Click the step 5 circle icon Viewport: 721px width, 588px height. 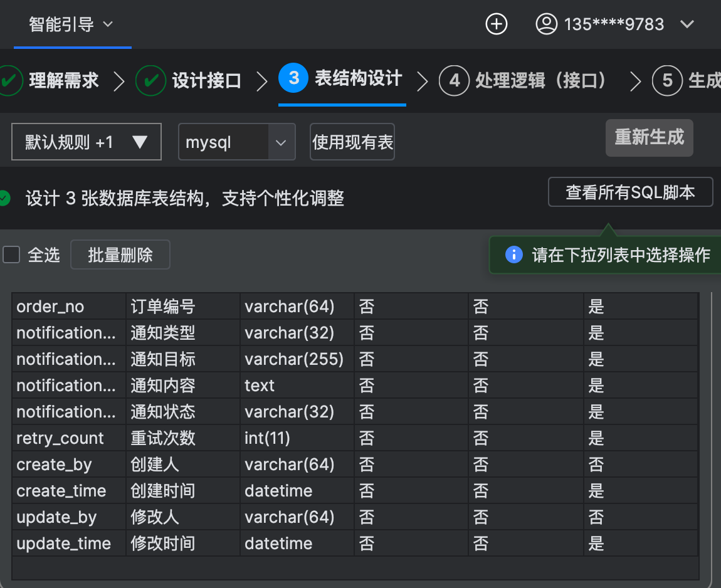(x=666, y=80)
